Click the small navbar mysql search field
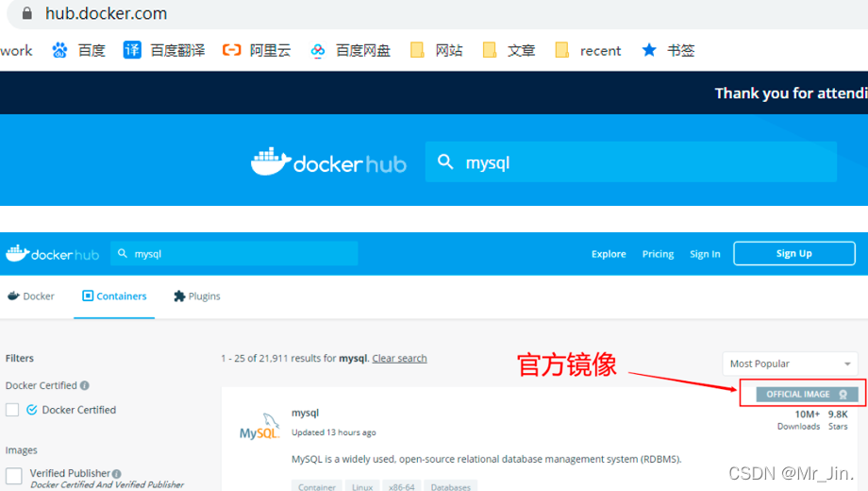The image size is (868, 491). pos(234,253)
